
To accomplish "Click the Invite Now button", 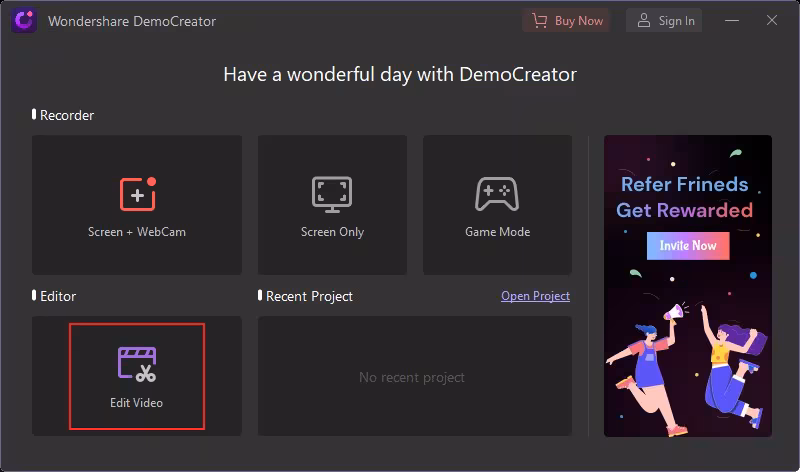I will click(x=688, y=245).
